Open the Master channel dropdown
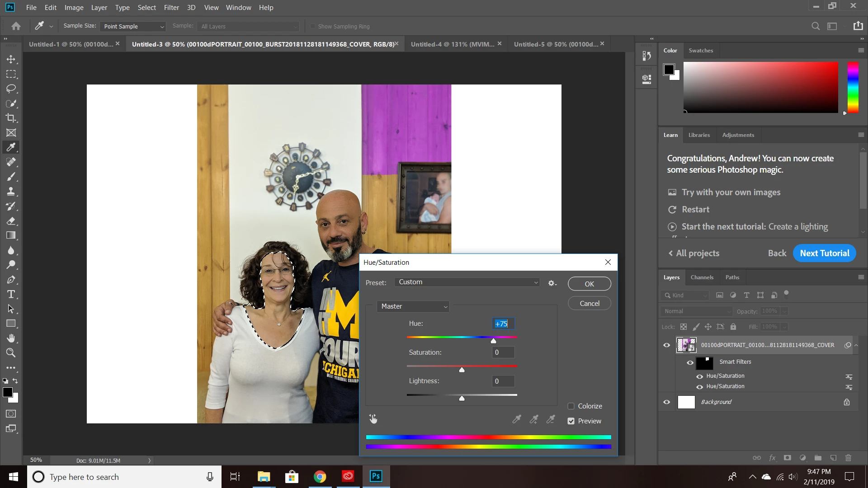 click(413, 306)
